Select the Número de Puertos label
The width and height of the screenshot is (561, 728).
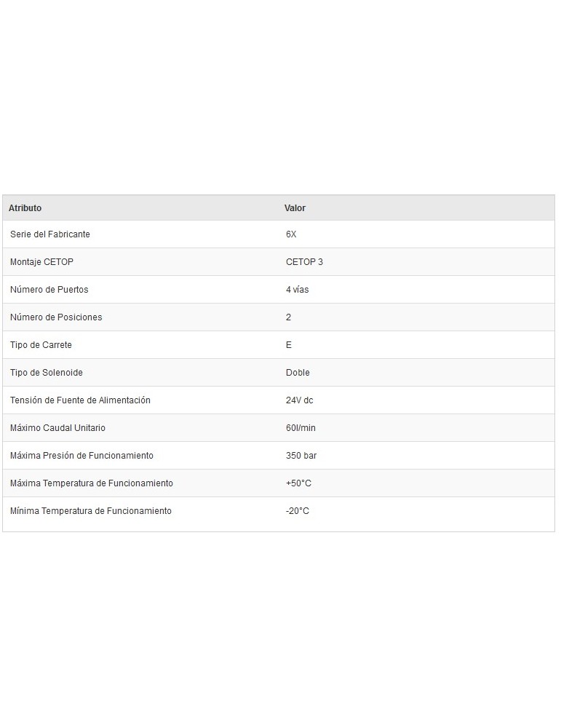coord(49,290)
